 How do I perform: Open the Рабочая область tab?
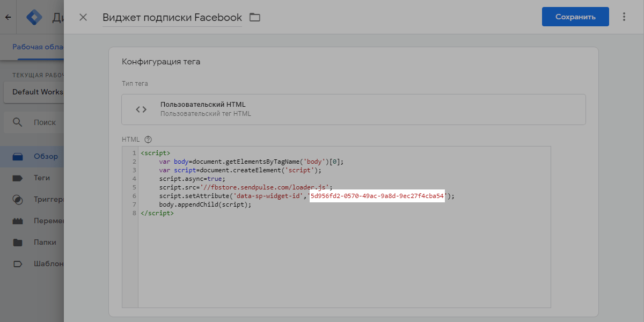pos(38,47)
